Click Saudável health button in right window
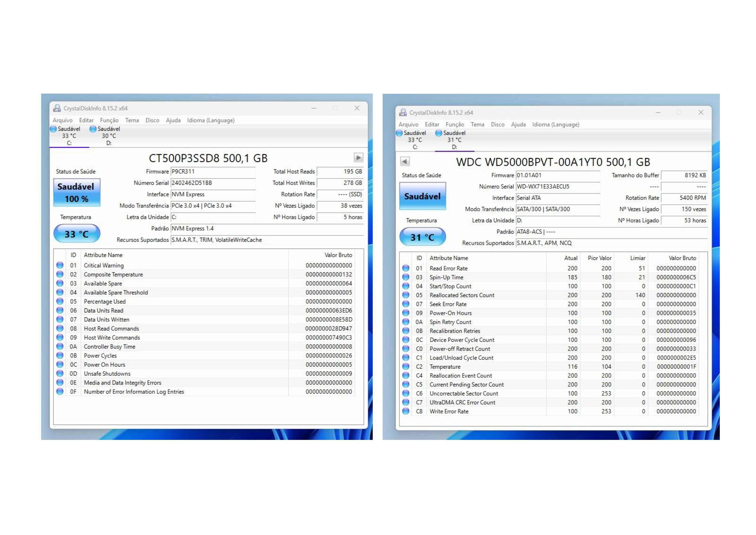This screenshot has height=535, width=756. pyautogui.click(x=422, y=196)
